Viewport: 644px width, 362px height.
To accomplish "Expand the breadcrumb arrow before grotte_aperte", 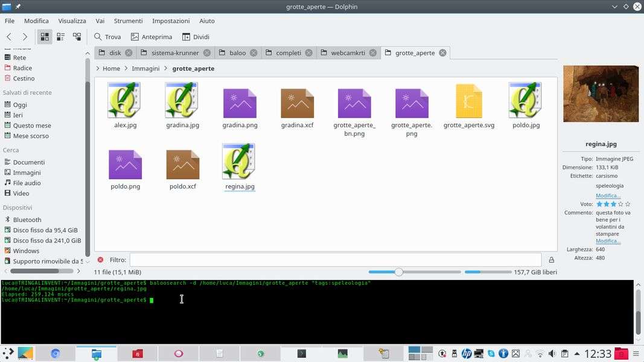I will 166,69.
